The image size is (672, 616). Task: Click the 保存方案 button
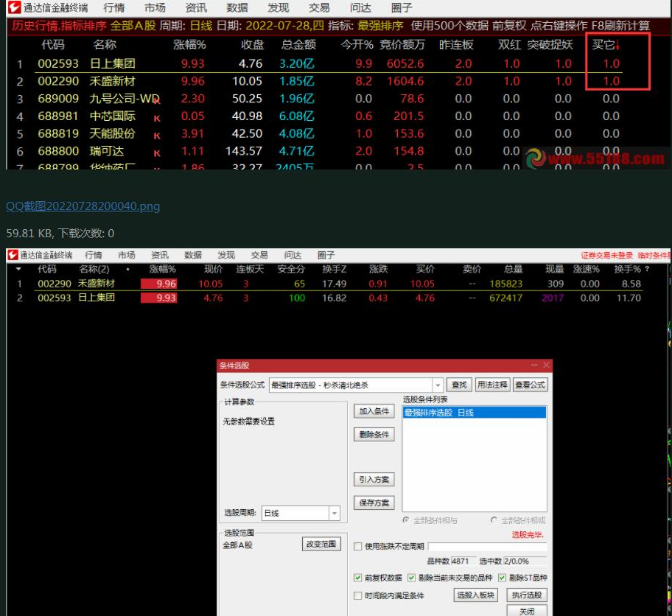[374, 503]
